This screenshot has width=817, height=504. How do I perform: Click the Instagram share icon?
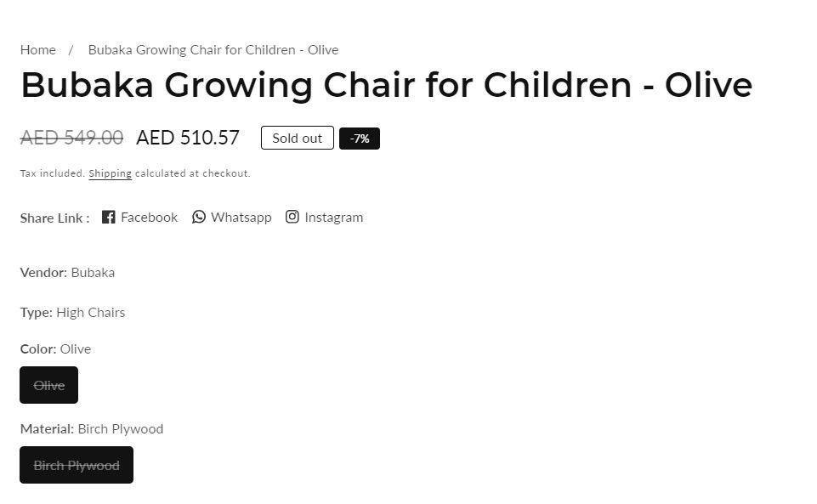click(x=292, y=217)
